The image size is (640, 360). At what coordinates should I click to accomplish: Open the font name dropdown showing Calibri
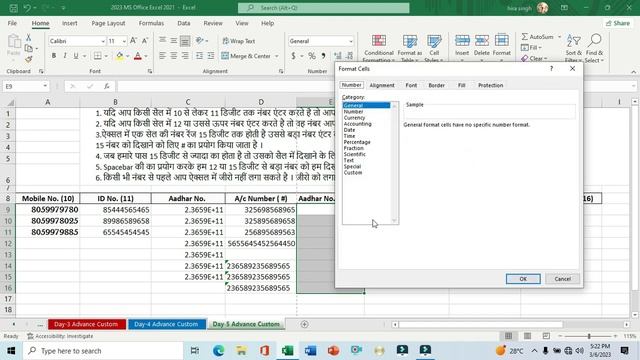(x=102, y=41)
